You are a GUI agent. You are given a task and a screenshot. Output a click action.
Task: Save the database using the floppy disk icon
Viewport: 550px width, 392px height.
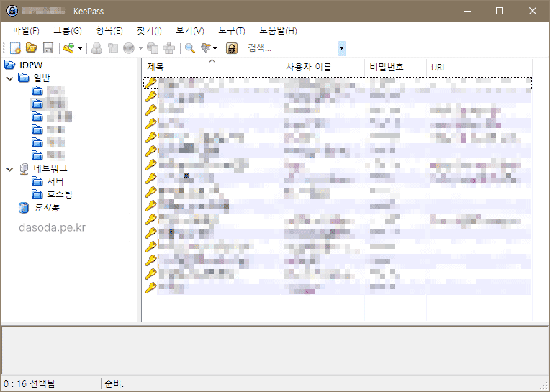[48, 48]
